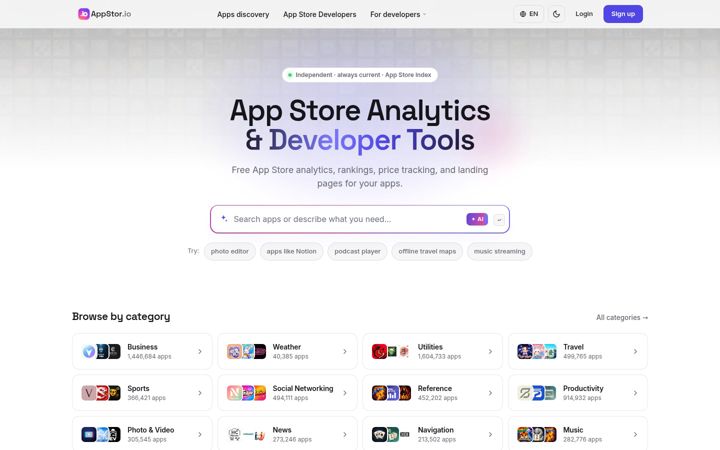Viewport: 720px width, 450px height.
Task: Toggle dark mode moon icon
Action: (x=556, y=14)
